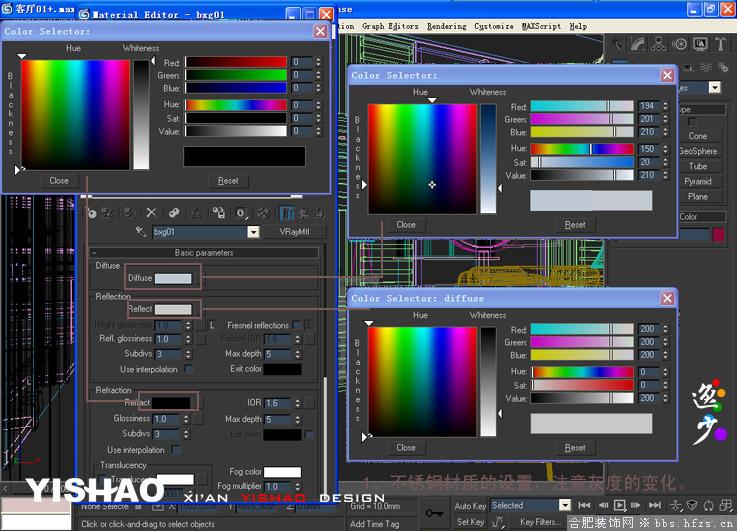Open the Help menu
The image size is (737, 531).
pos(578,26)
